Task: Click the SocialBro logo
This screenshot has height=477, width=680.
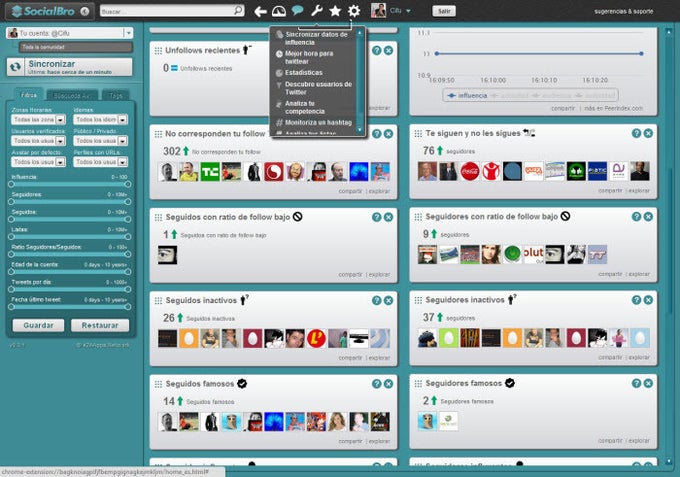Action: tap(43, 11)
